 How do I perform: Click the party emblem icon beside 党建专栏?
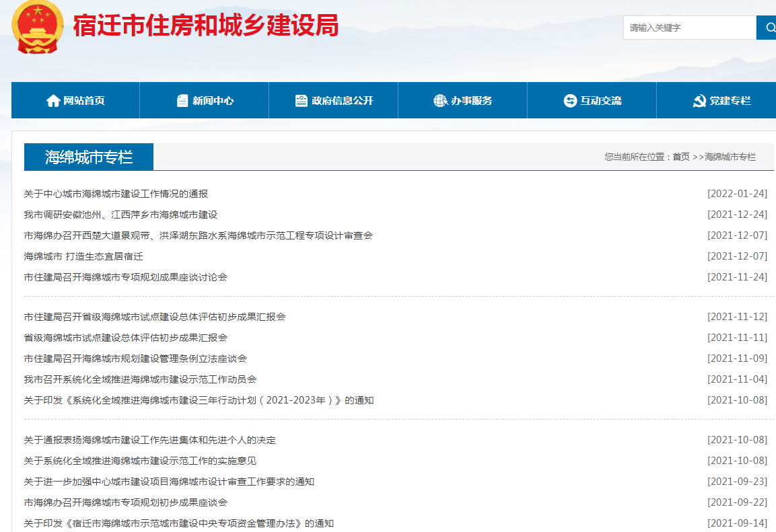(699, 101)
